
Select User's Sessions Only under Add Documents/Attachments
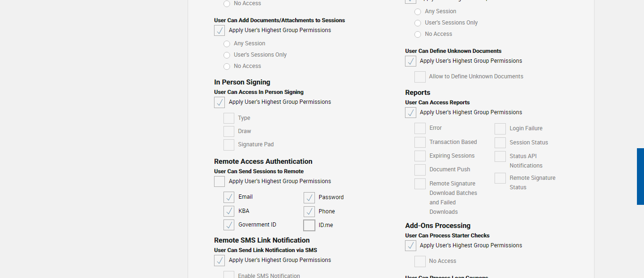click(227, 55)
